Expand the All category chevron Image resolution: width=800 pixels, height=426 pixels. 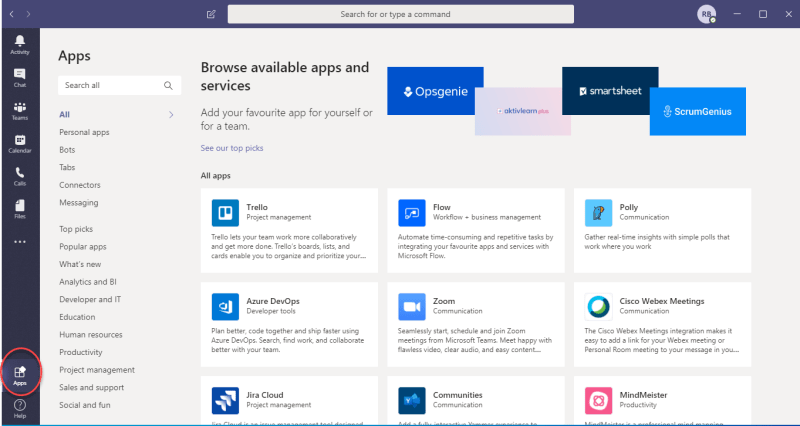(171, 115)
